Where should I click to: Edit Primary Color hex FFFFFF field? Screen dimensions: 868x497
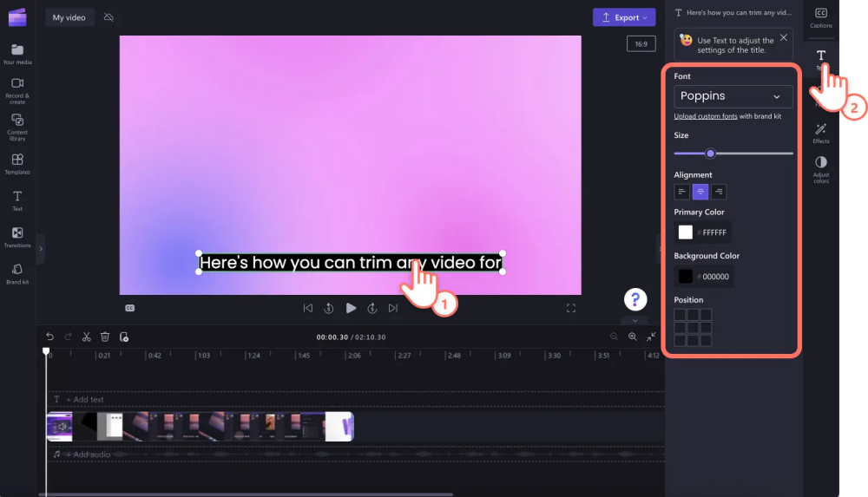pyautogui.click(x=713, y=233)
